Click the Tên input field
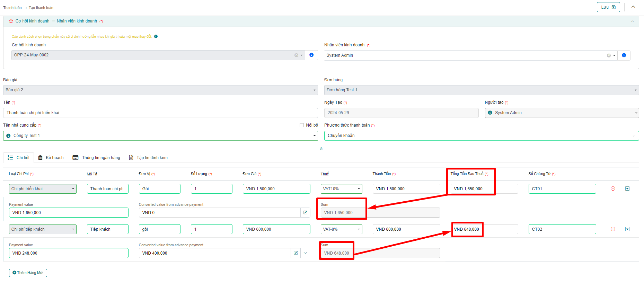This screenshot has width=644, height=284. [160, 113]
